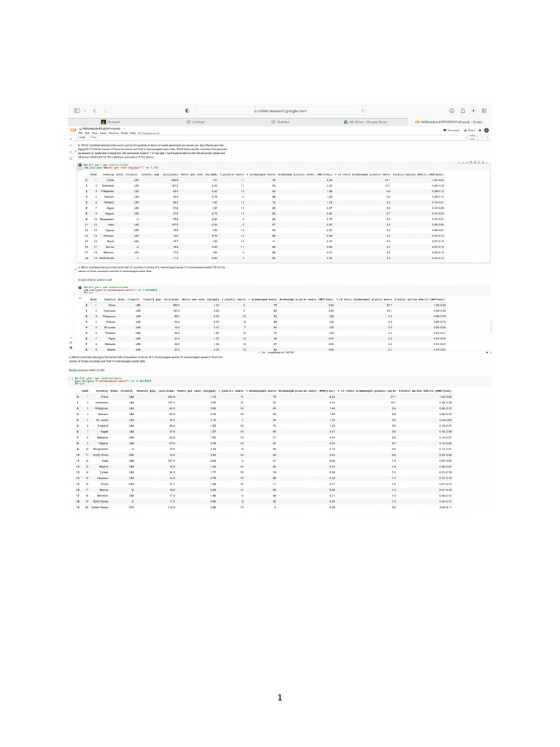Add a cell with + Text
This screenshot has width=560, height=747.
[93, 137]
